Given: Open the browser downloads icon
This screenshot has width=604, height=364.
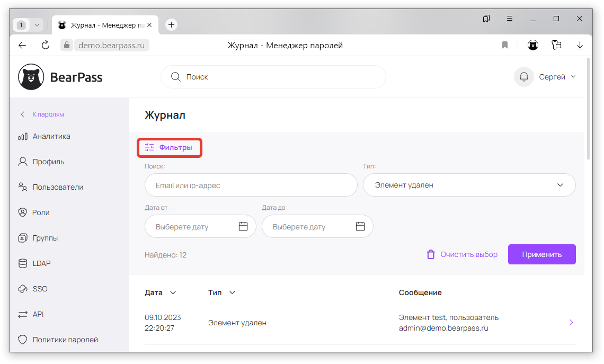Looking at the screenshot, I should click(580, 46).
